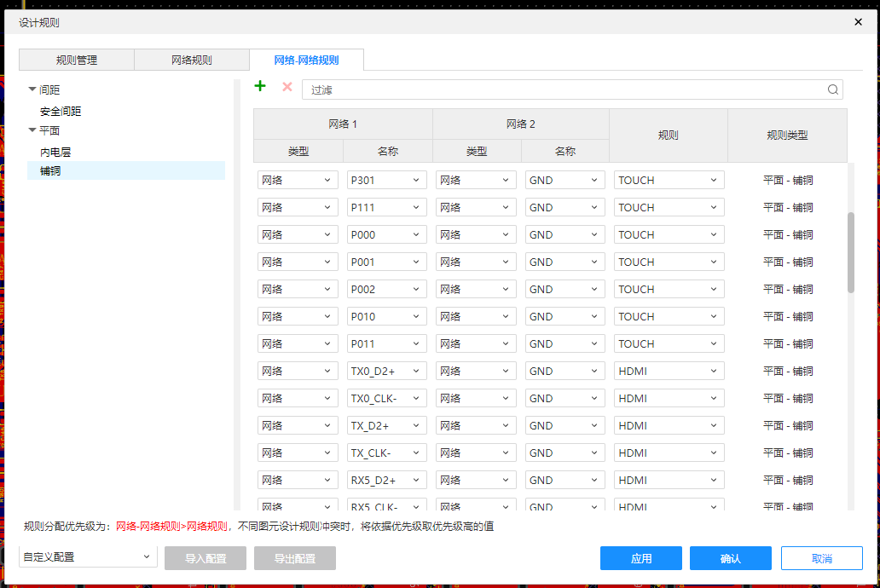Screen dimensions: 880x588
Task: Open TOUCH rule dropdown in P011 row
Action: tap(669, 343)
